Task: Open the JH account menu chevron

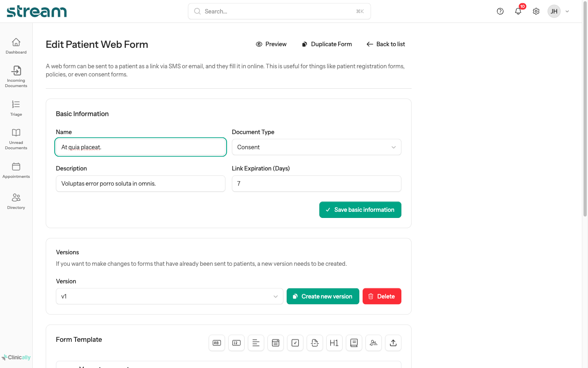Action: [567, 11]
